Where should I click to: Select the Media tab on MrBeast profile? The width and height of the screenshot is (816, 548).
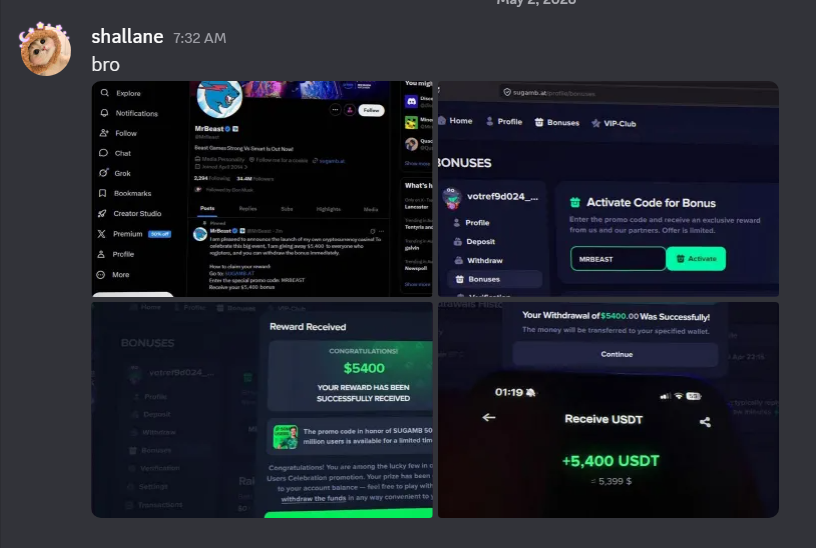[x=371, y=209]
